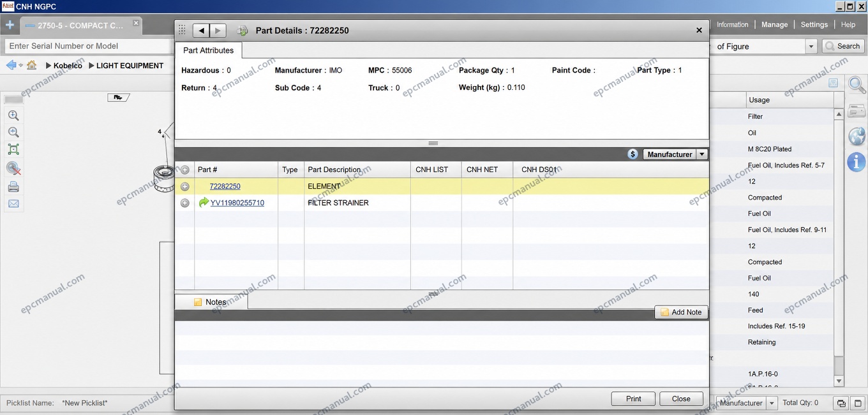The image size is (868, 415).
Task: Click the blue back navigation arrow
Action: coord(11,65)
